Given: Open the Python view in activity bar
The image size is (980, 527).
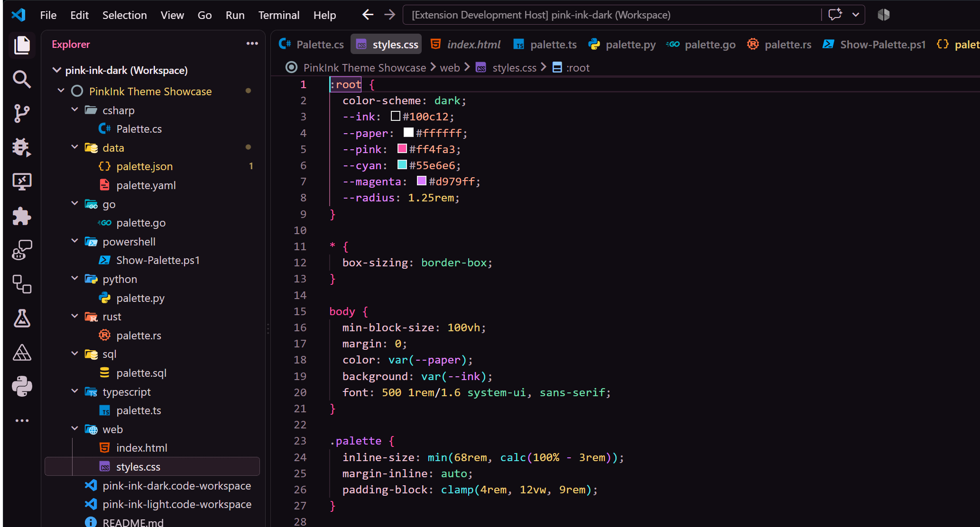Looking at the screenshot, I should coord(22,387).
